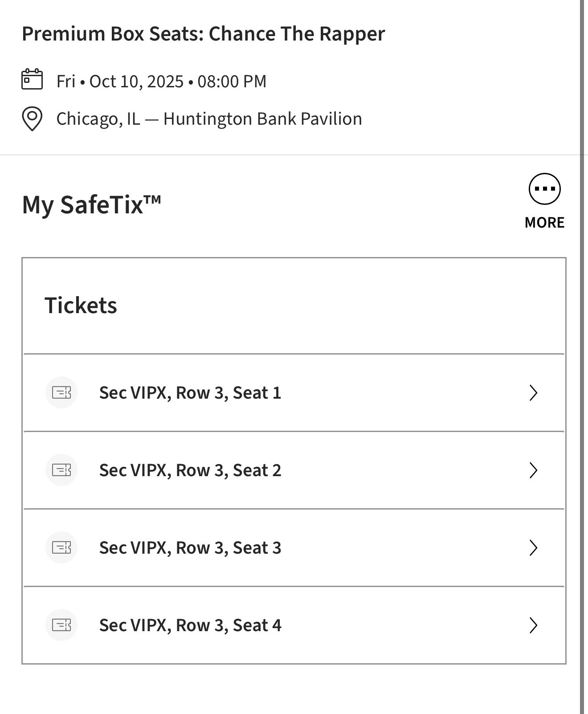This screenshot has width=588, height=714.
Task: Click the MORE label text
Action: (x=544, y=222)
